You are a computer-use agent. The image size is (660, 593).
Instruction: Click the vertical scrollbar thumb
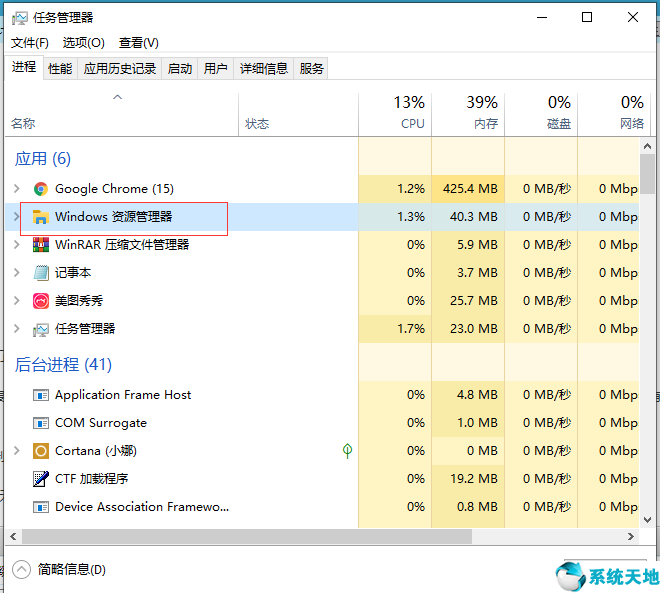click(x=647, y=173)
